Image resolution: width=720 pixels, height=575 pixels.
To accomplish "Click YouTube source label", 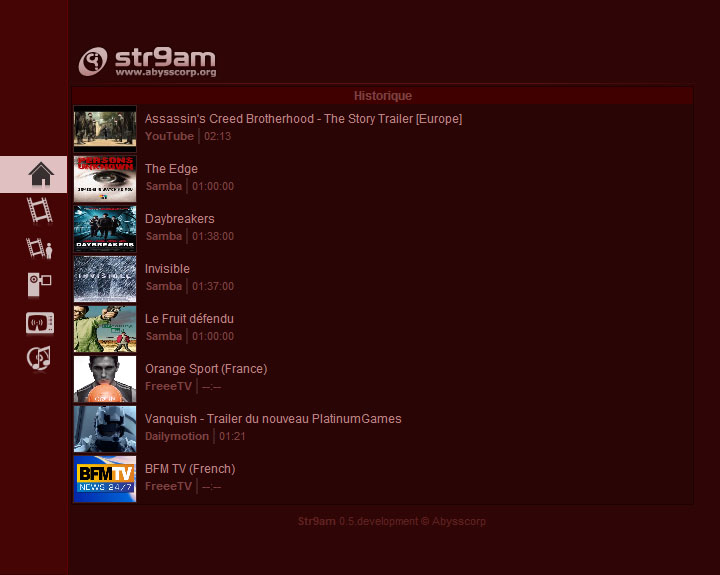I will (x=169, y=136).
